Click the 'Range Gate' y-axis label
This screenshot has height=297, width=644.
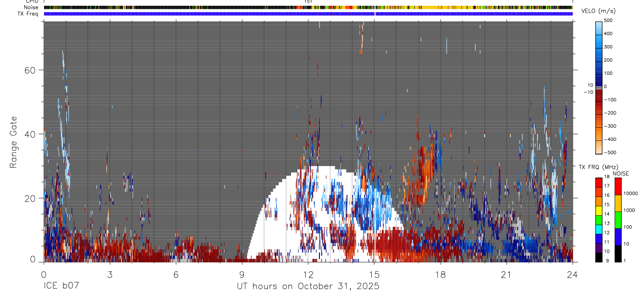tap(13, 142)
